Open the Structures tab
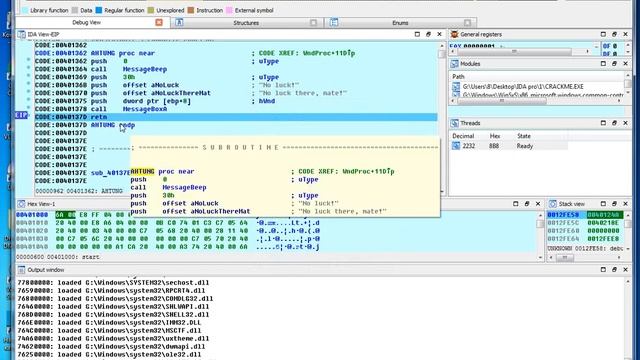The image size is (640, 360). [246, 23]
